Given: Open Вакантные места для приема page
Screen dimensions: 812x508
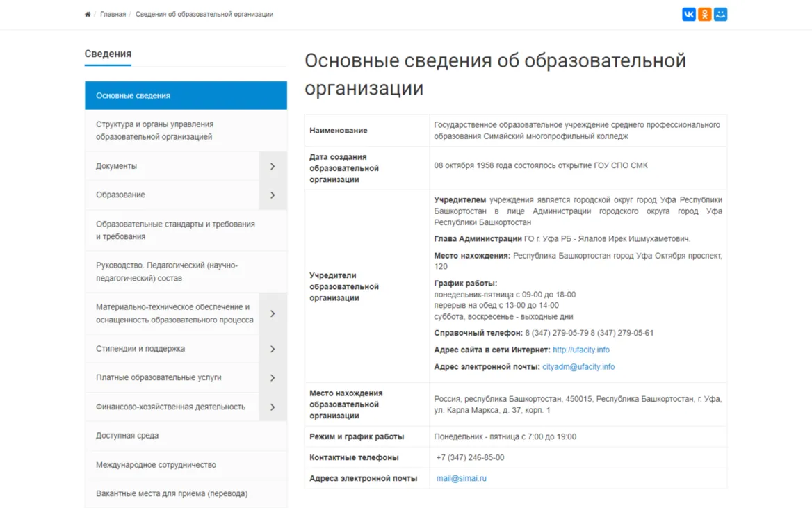Looking at the screenshot, I should [x=186, y=493].
